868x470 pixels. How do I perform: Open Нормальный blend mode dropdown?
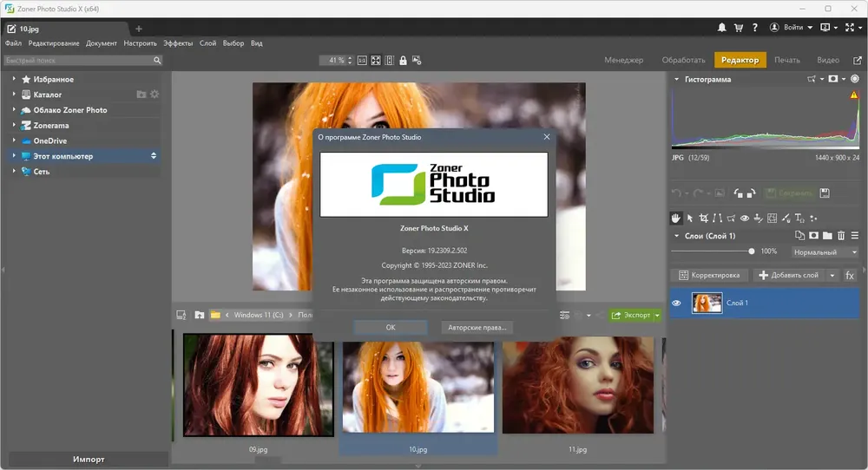tap(825, 252)
